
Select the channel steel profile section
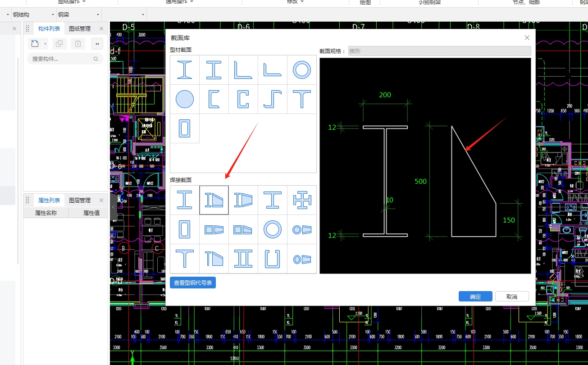click(x=214, y=99)
